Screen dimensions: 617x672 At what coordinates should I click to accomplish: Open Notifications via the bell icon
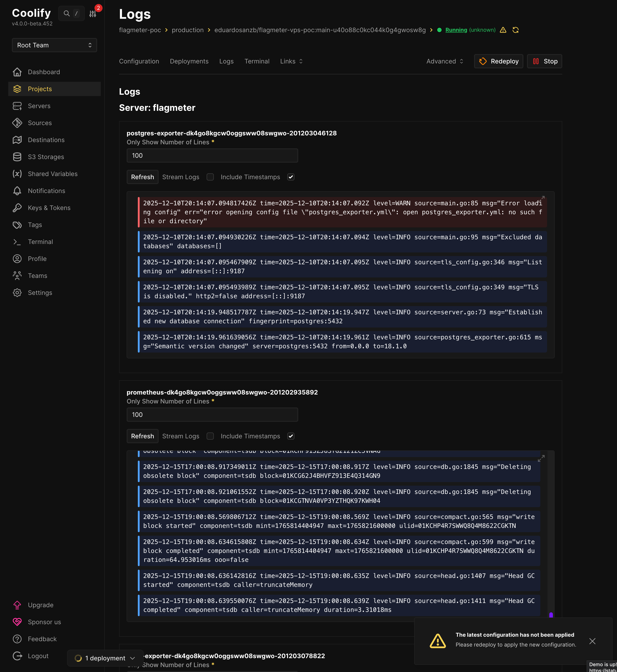17,191
